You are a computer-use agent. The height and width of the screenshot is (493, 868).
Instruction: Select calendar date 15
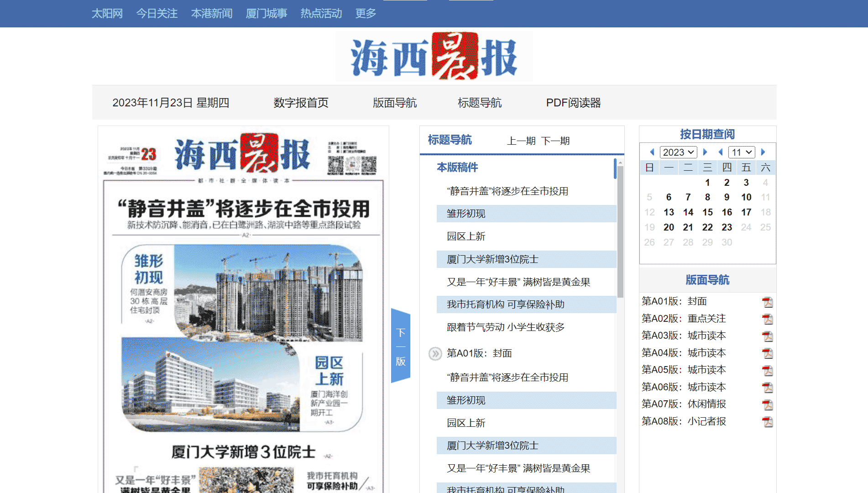pyautogui.click(x=707, y=212)
